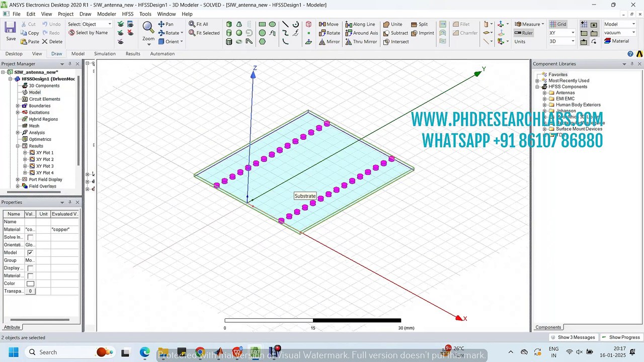
Task: Toggle the Display Wireframe checkbox
Action: [30, 268]
